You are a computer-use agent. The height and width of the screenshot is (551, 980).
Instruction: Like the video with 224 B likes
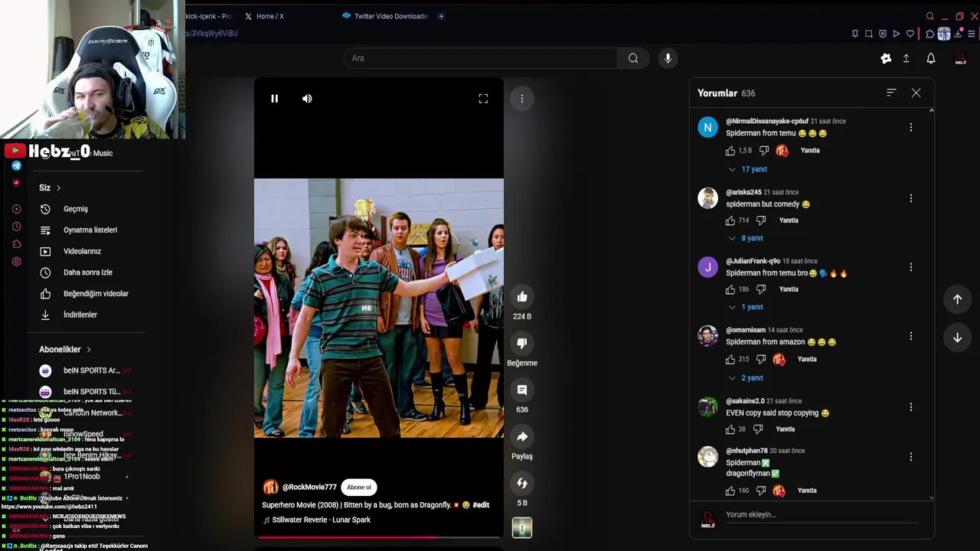[x=522, y=297]
